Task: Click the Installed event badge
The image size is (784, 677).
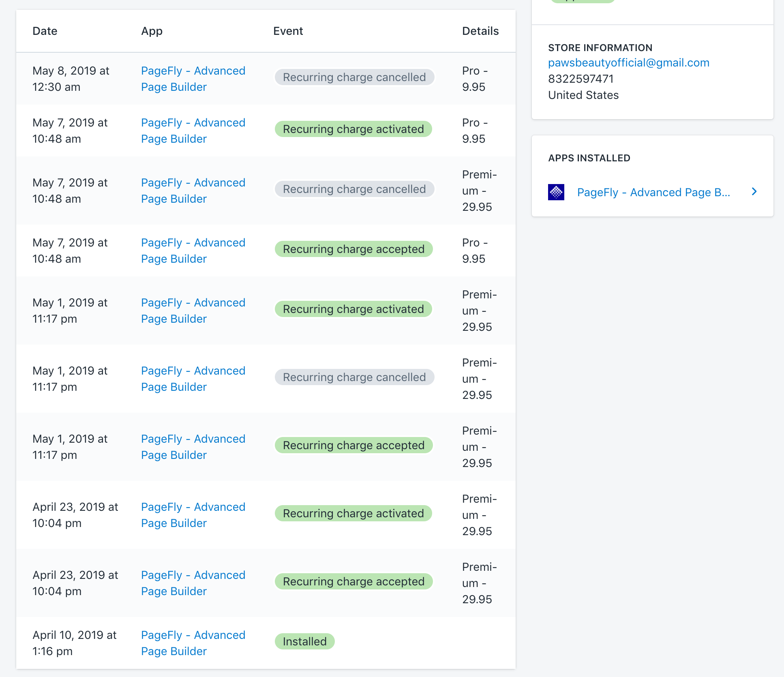Action: 304,641
